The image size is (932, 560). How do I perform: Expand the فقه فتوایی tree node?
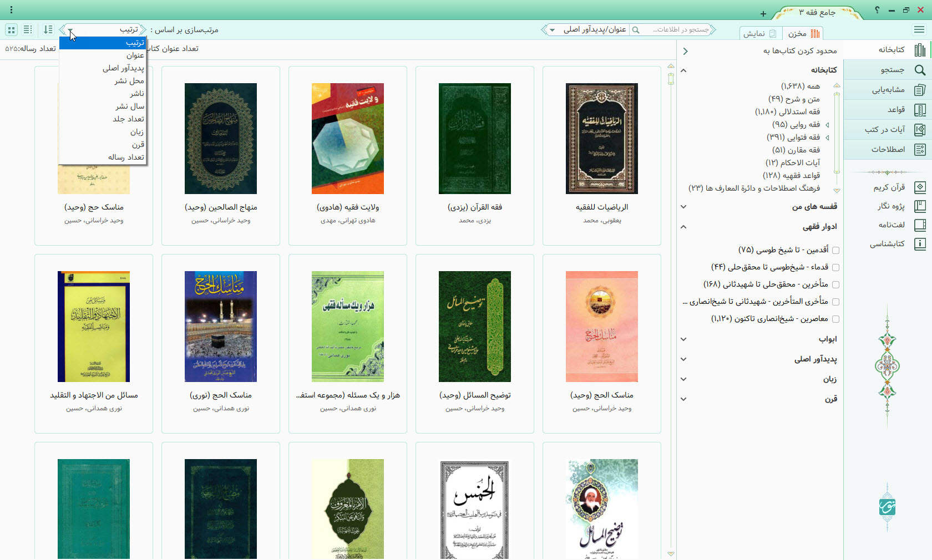pos(827,138)
